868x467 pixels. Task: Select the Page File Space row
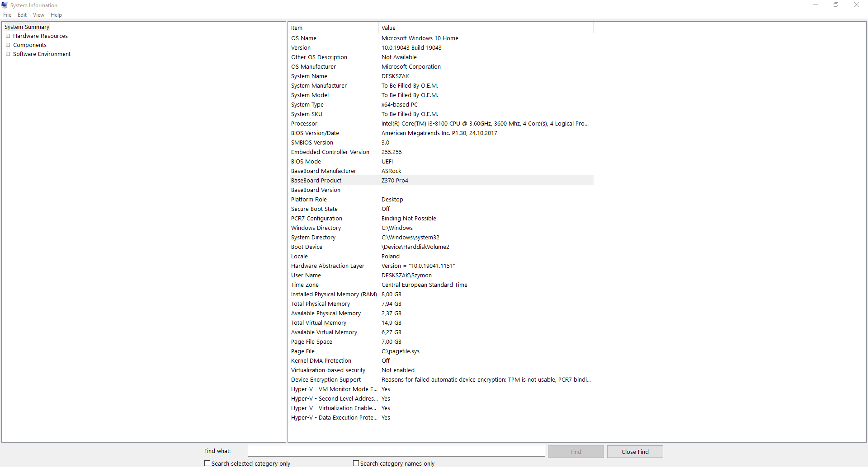pos(441,342)
